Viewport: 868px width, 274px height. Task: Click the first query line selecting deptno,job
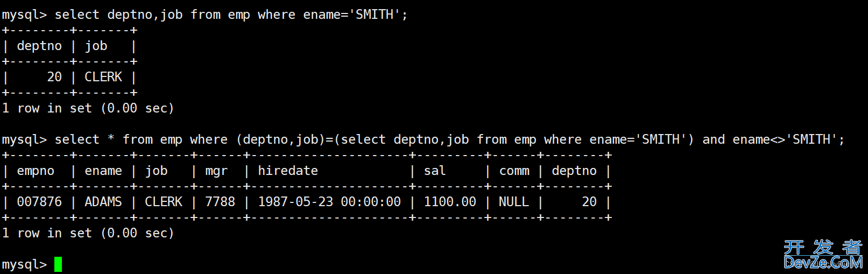(204, 15)
